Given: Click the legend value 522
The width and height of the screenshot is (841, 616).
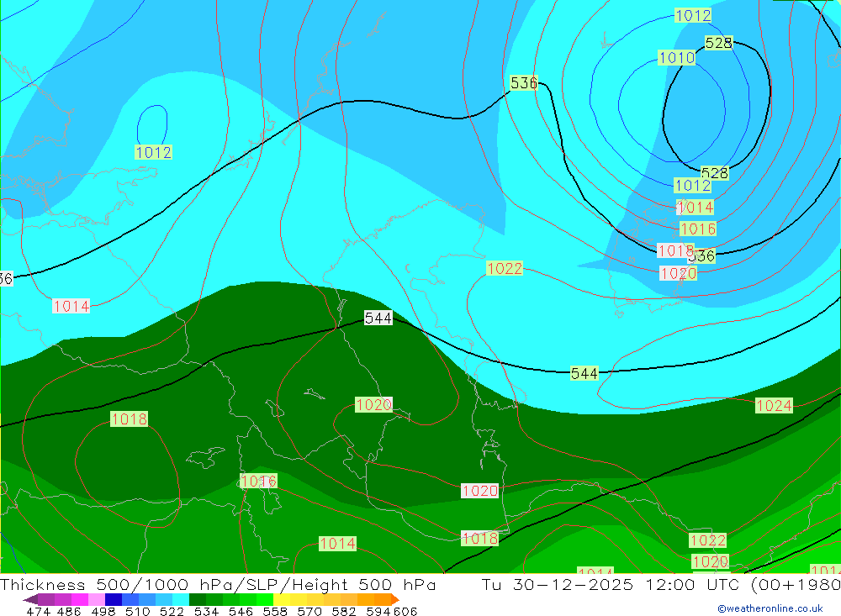Looking at the screenshot, I should 172,611.
